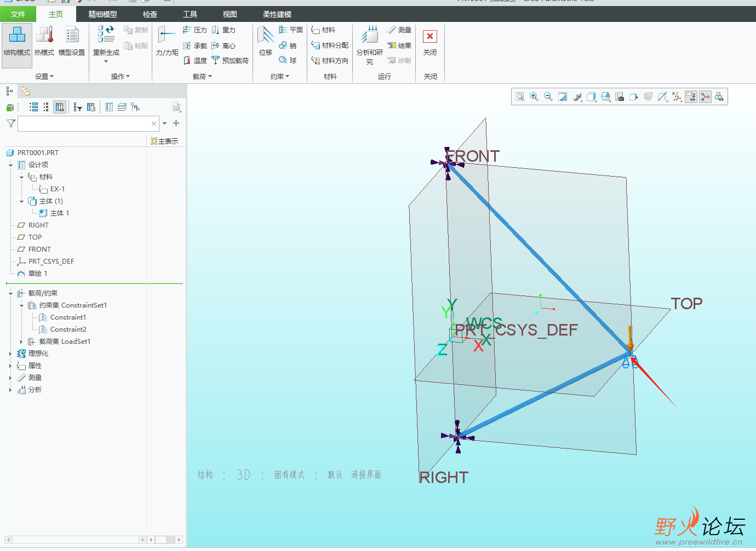The width and height of the screenshot is (756, 551).
Task: Open the layer tree tab icon
Action: coord(25,91)
